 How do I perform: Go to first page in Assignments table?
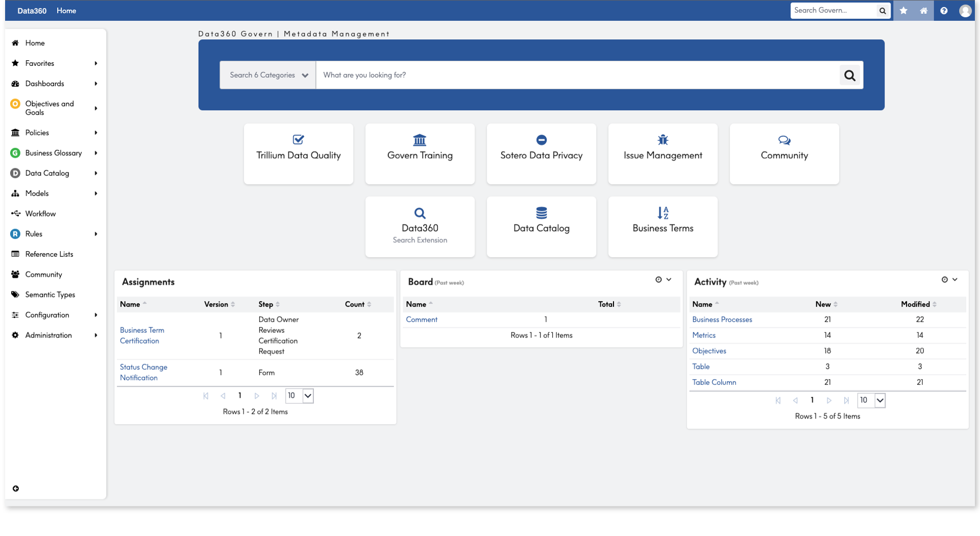206,396
